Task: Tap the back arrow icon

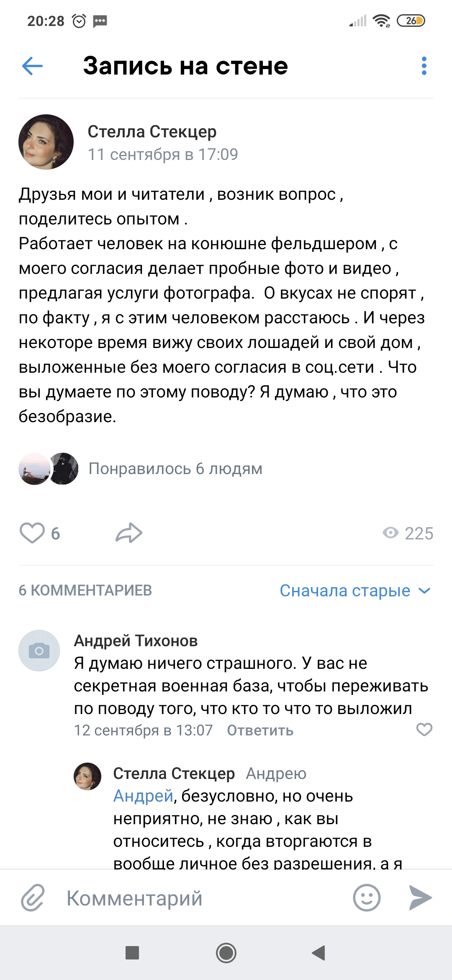Action: (32, 66)
